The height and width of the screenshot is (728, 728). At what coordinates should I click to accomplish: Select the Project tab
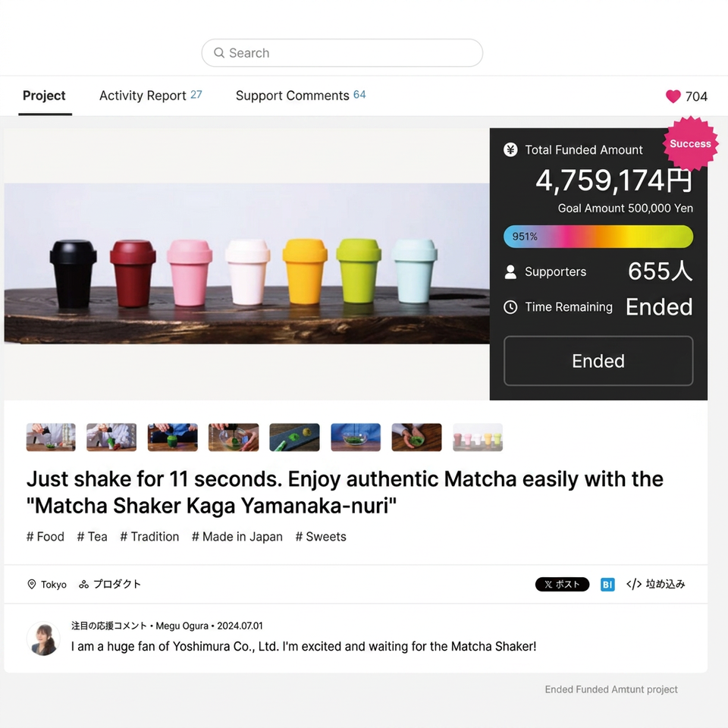(x=44, y=96)
